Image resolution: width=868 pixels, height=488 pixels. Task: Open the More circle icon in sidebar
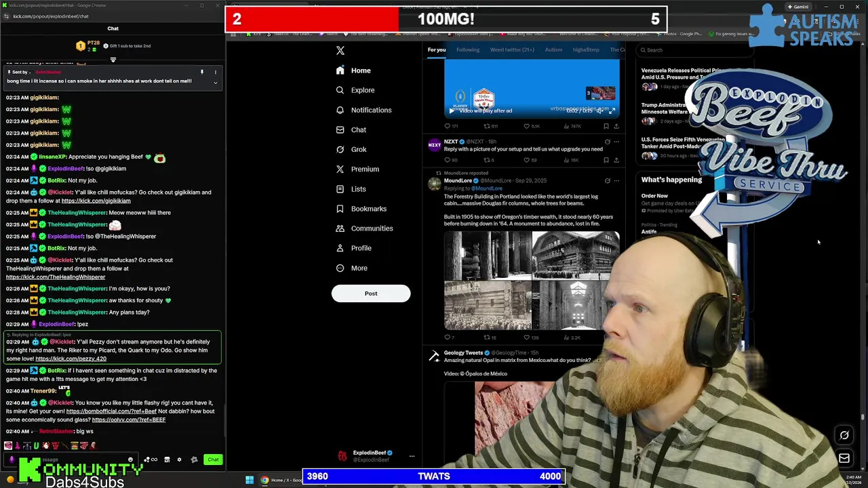coord(340,268)
